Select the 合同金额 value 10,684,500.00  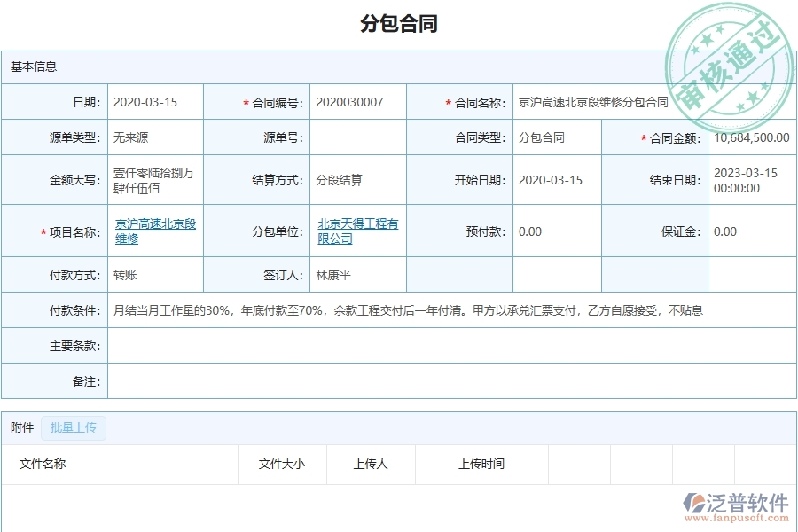pos(748,137)
